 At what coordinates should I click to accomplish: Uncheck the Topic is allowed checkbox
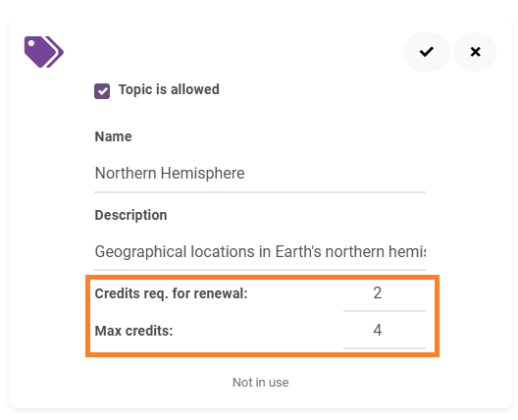[102, 91]
